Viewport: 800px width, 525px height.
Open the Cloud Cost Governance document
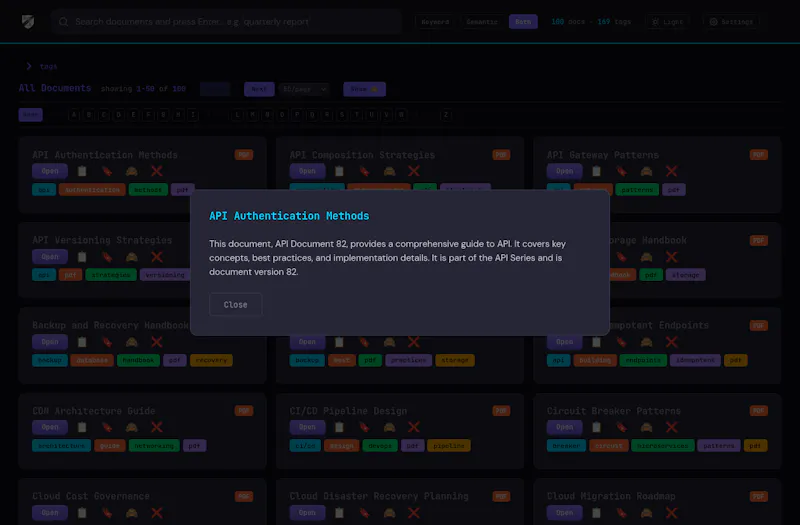(x=50, y=512)
